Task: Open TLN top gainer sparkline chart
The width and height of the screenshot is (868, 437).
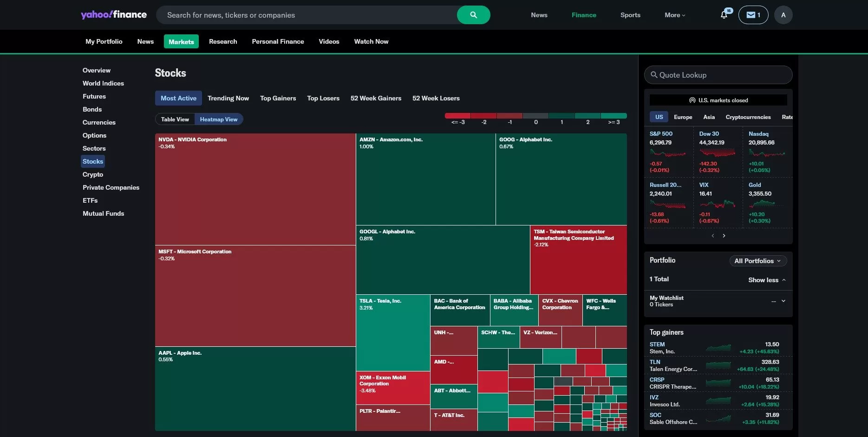Action: pyautogui.click(x=718, y=365)
